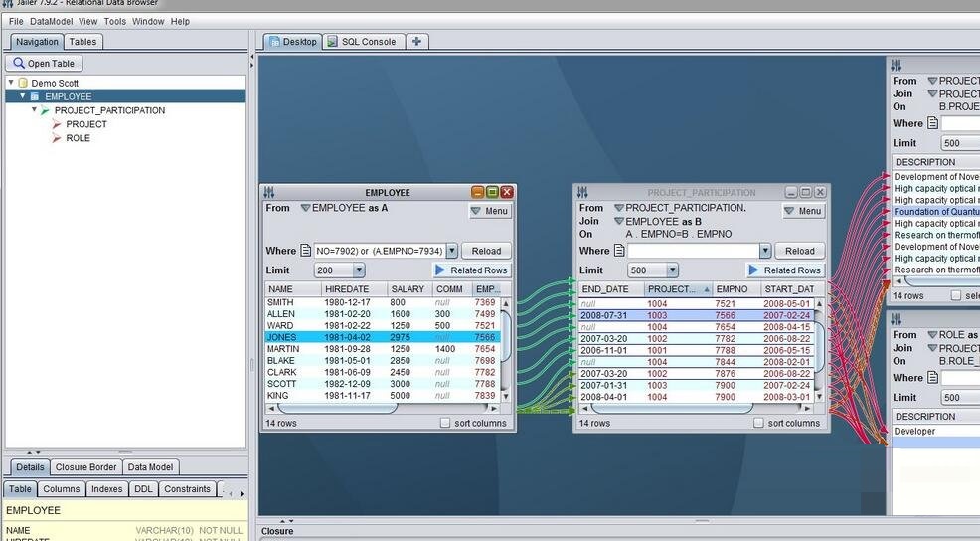The image size is (980, 541).
Task: Enable sort columns in EMPLOYEE window
Action: [x=446, y=423]
